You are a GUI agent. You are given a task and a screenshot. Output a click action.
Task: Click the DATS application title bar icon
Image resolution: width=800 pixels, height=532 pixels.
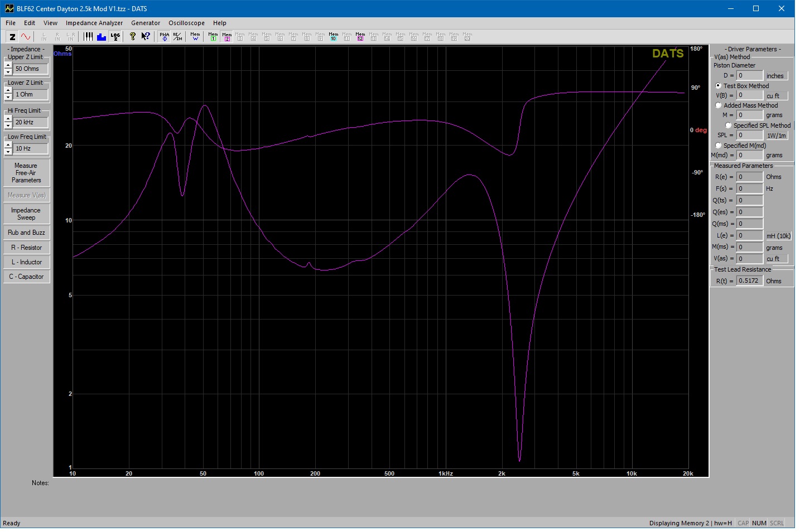(9, 8)
